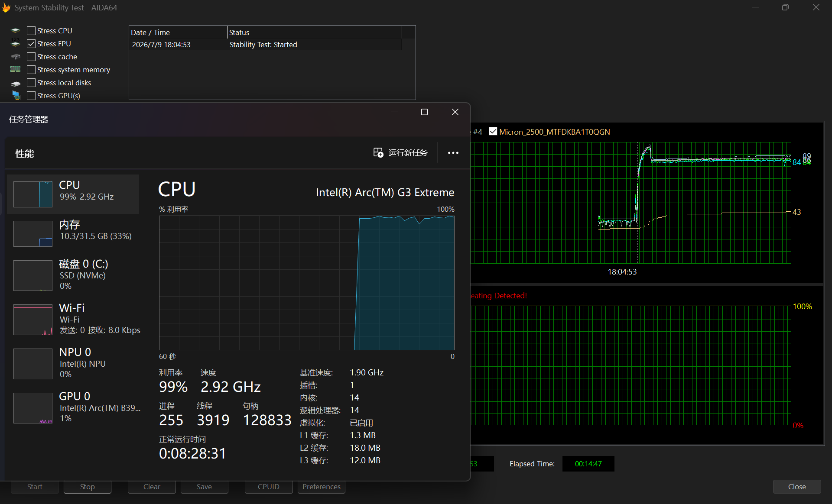Click the AIDA64 flame app icon

coord(6,7)
